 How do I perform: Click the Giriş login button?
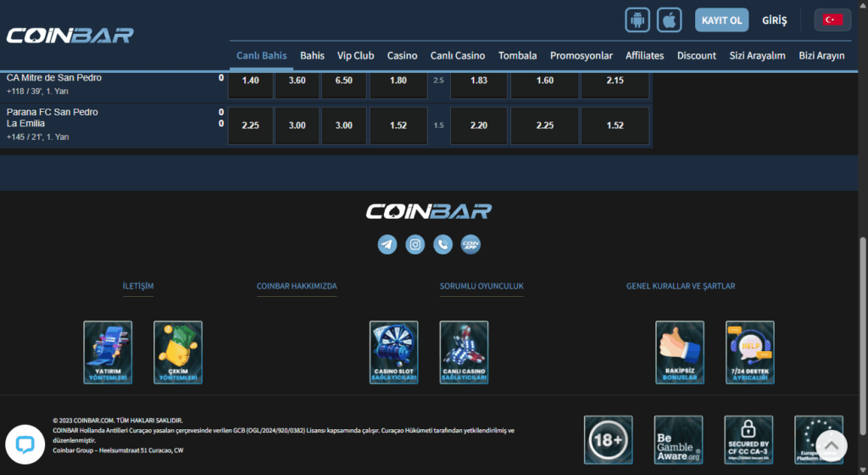774,20
